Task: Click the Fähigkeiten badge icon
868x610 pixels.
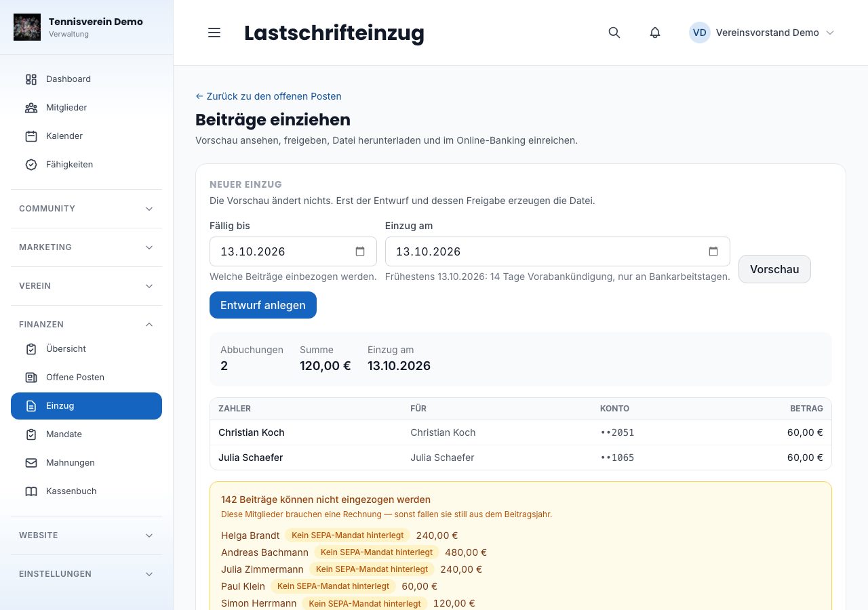Action: 31,165
